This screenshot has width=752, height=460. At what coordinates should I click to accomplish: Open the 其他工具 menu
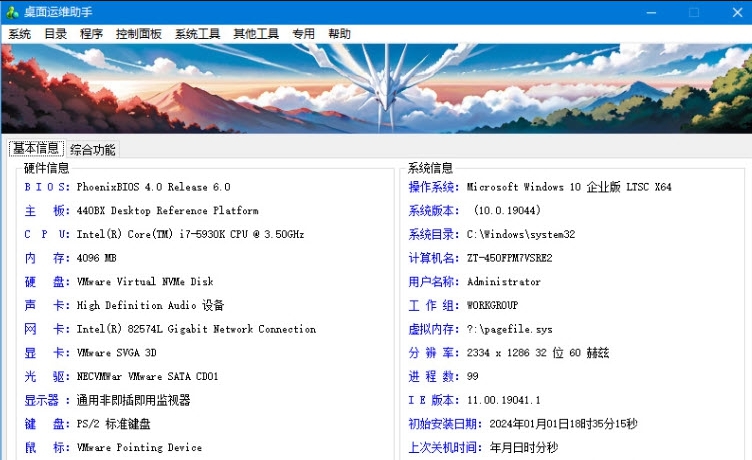click(256, 34)
